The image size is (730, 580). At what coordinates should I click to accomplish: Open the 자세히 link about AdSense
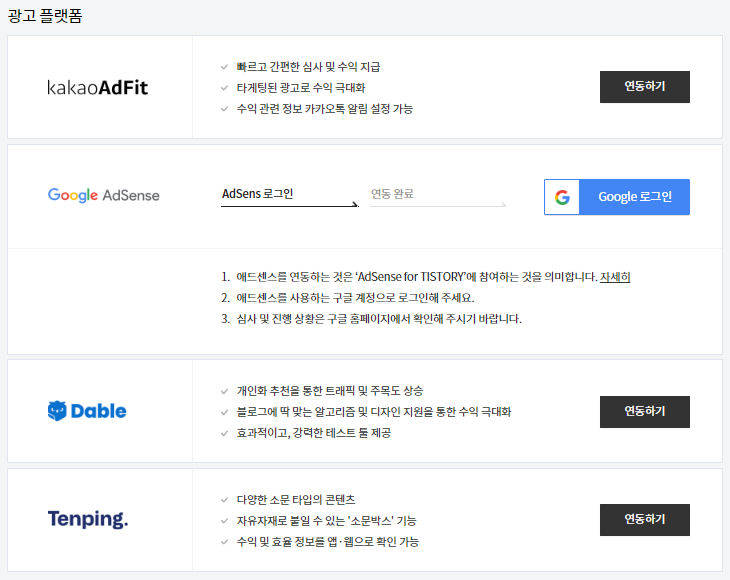(x=615, y=277)
